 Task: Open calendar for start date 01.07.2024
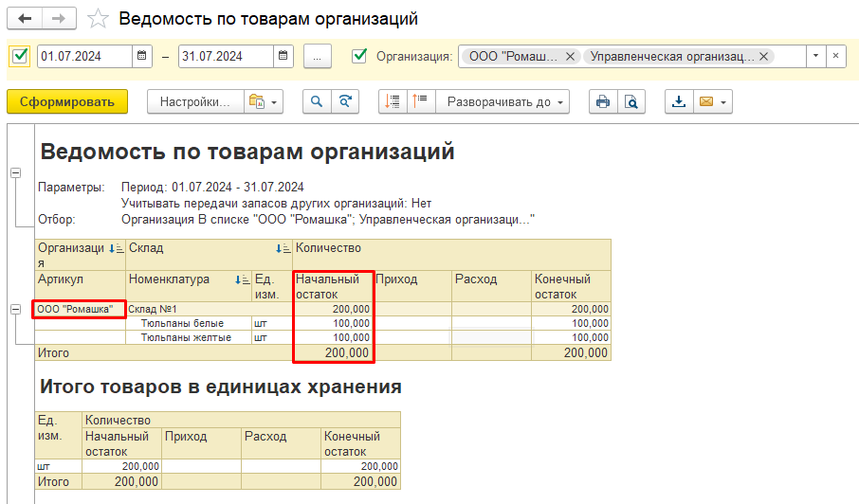point(142,56)
